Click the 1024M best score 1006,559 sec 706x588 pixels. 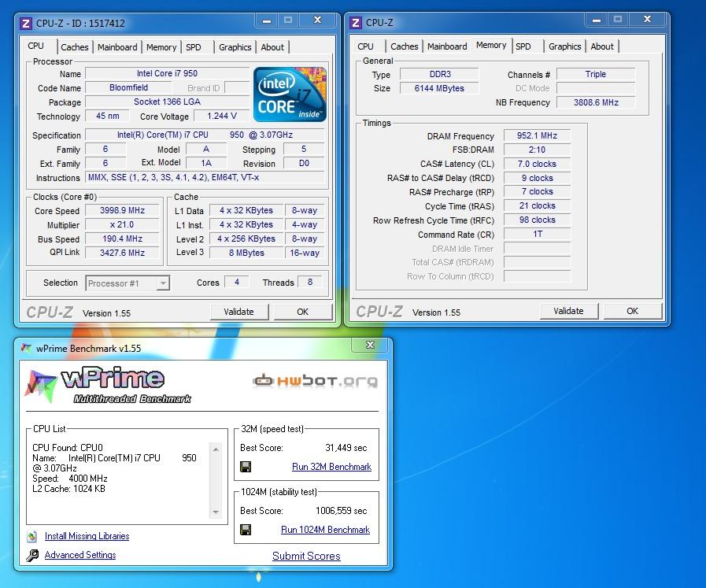click(x=342, y=511)
